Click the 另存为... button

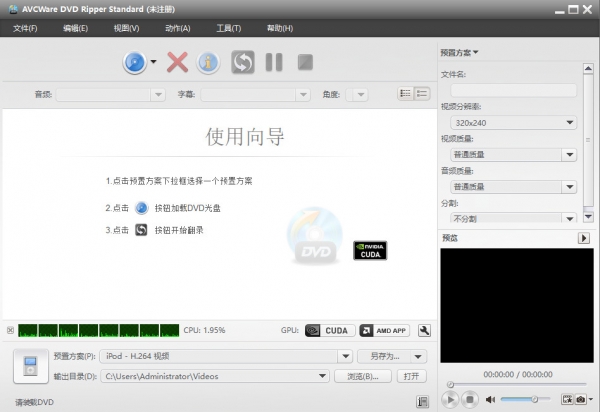click(384, 356)
